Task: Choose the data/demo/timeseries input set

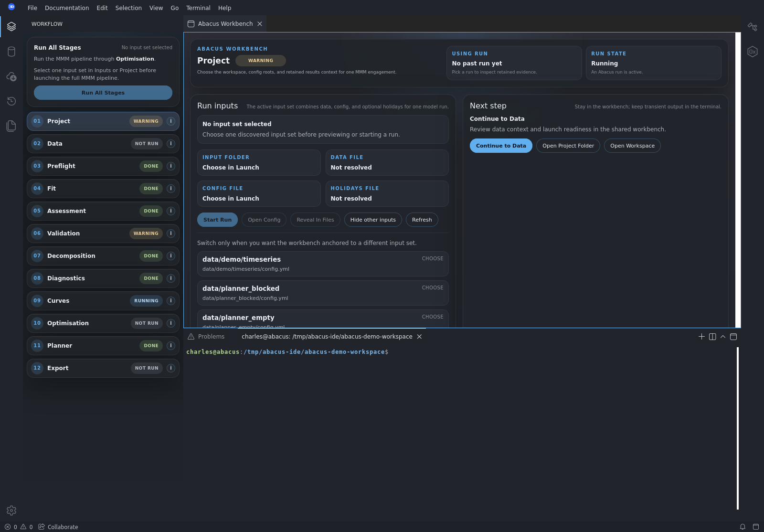Action: (323, 264)
